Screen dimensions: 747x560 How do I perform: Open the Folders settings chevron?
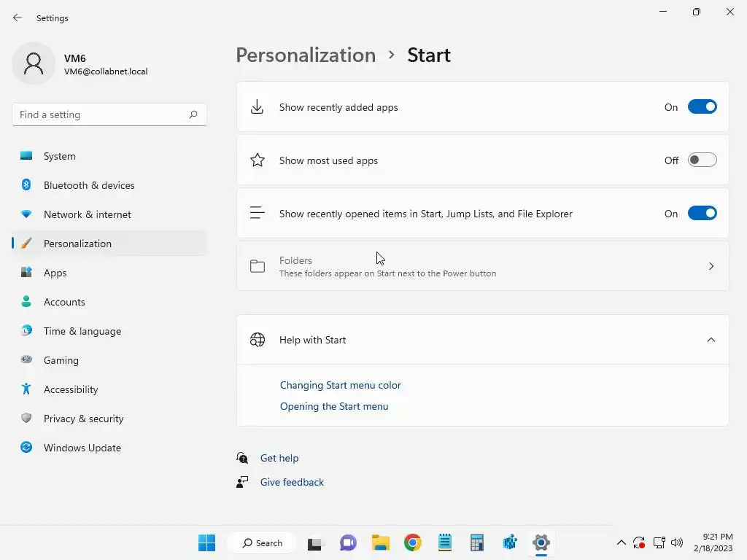[711, 266]
